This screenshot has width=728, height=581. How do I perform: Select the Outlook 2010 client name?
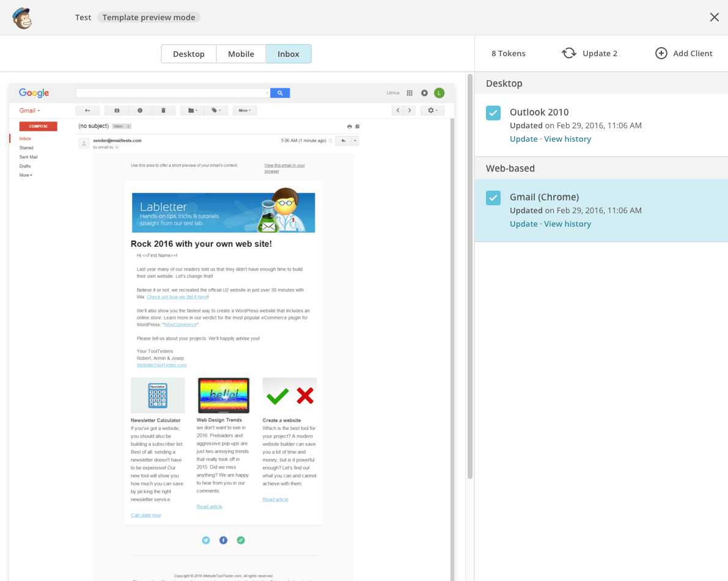click(x=539, y=112)
